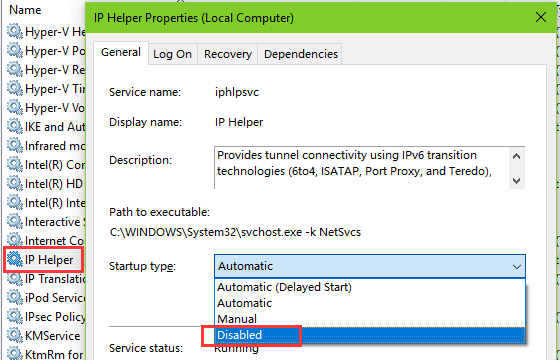Click the gear icon beside IPsec Policy service
This screenshot has width=560, height=360.
pos(15,316)
